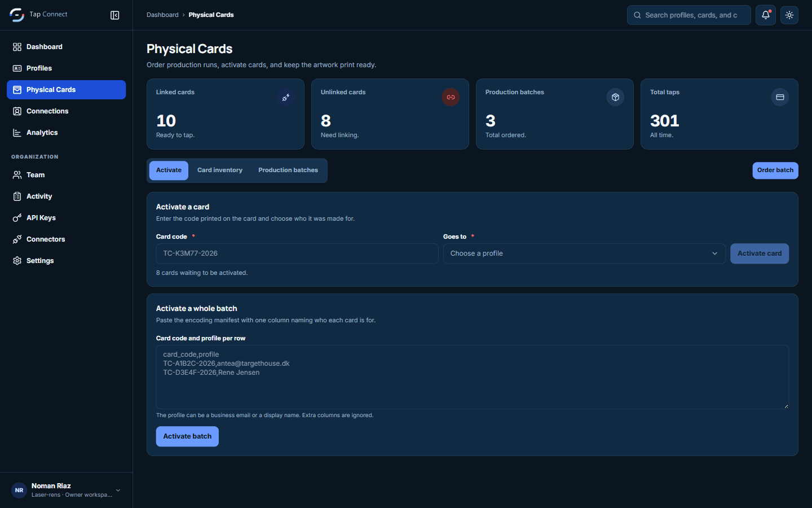Click the batch manifest text area
The height and width of the screenshot is (508, 812).
coord(473,377)
